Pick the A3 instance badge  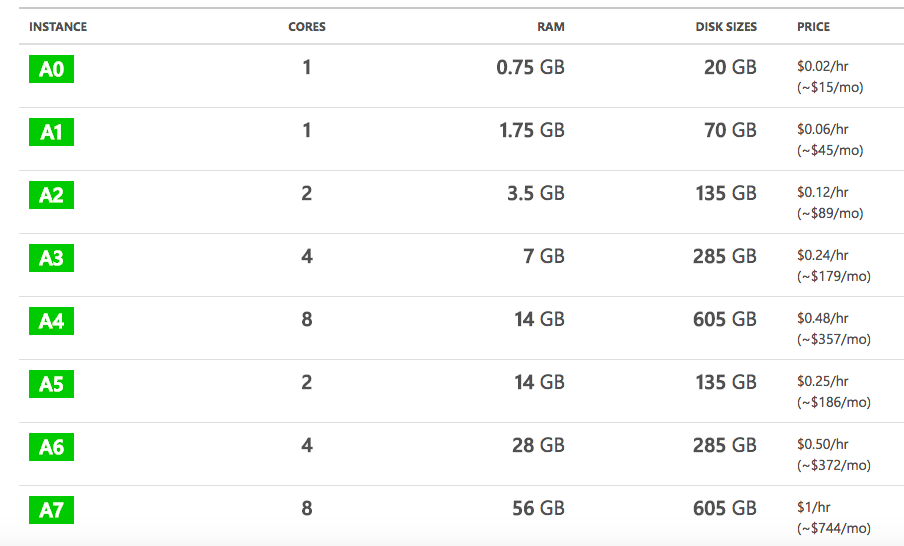51,258
